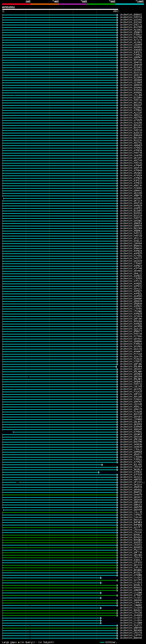The height and width of the screenshot is (644, 146).
Task: Select hit label UniRef100_P26600
Action: coord(131,399)
